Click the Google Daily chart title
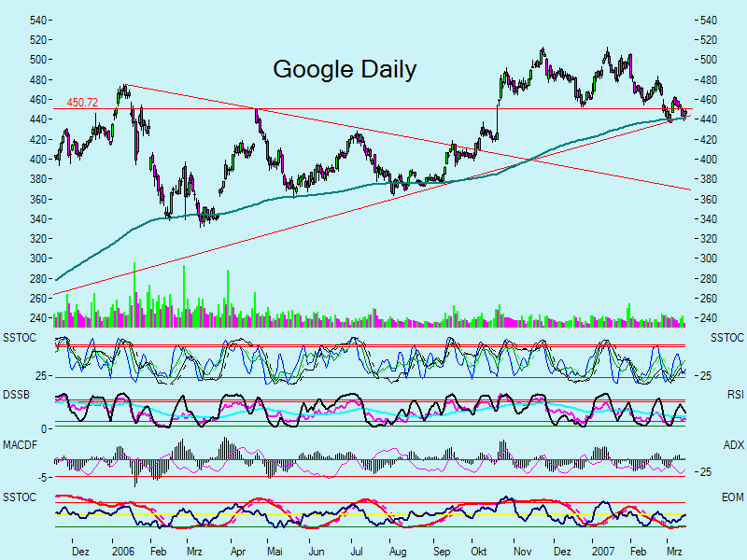This screenshot has width=747, height=560. point(345,69)
